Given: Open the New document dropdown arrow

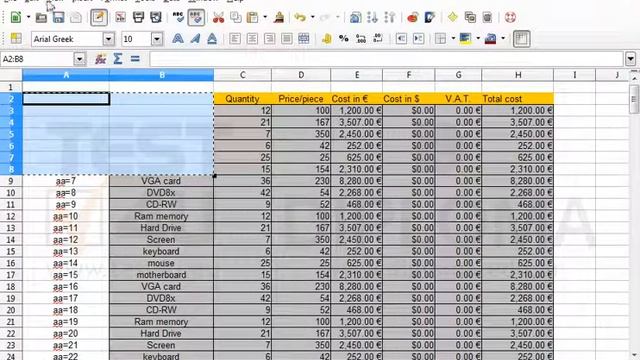Looking at the screenshot, I should point(28,18).
